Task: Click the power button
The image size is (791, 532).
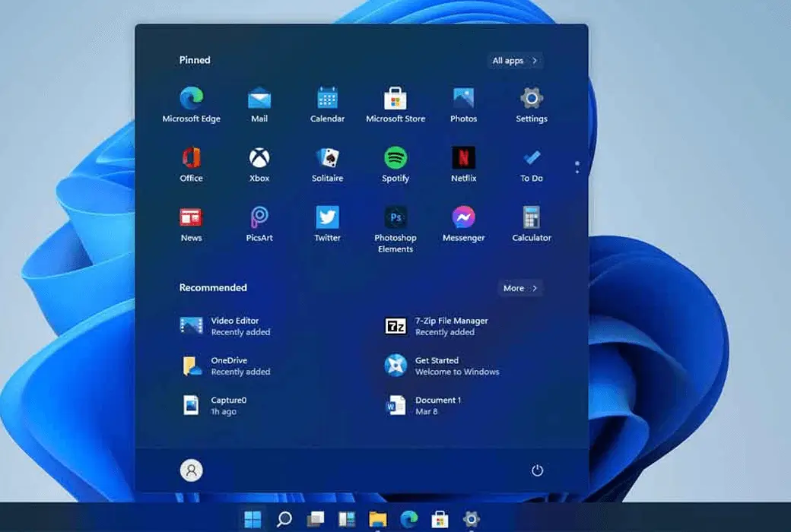Action: (537, 470)
